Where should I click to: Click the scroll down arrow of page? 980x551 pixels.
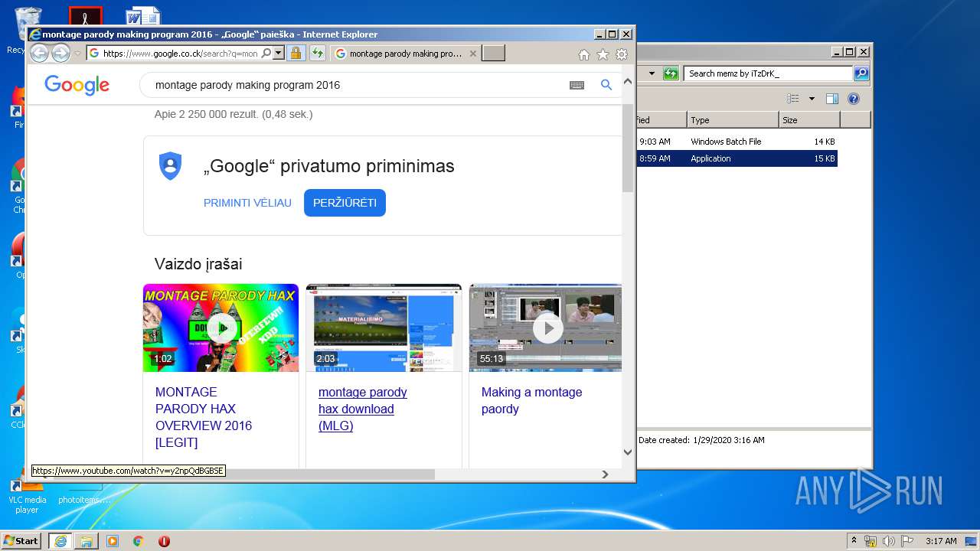pyautogui.click(x=628, y=452)
